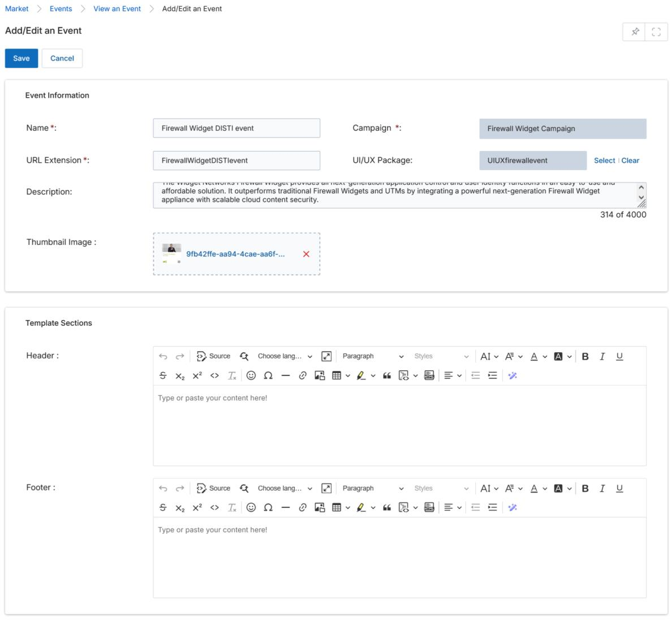Insert a link in the Footer editor
672x621 pixels.
coord(303,508)
